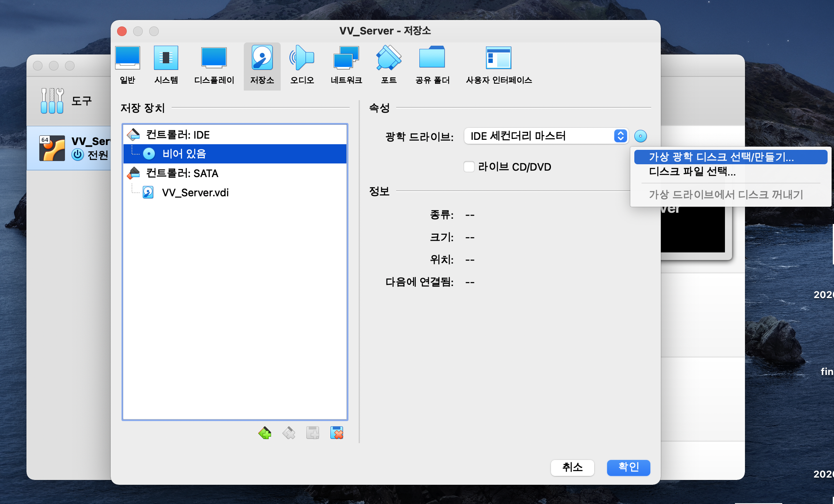Open the 광학 드라이브 dropdown

[545, 136]
